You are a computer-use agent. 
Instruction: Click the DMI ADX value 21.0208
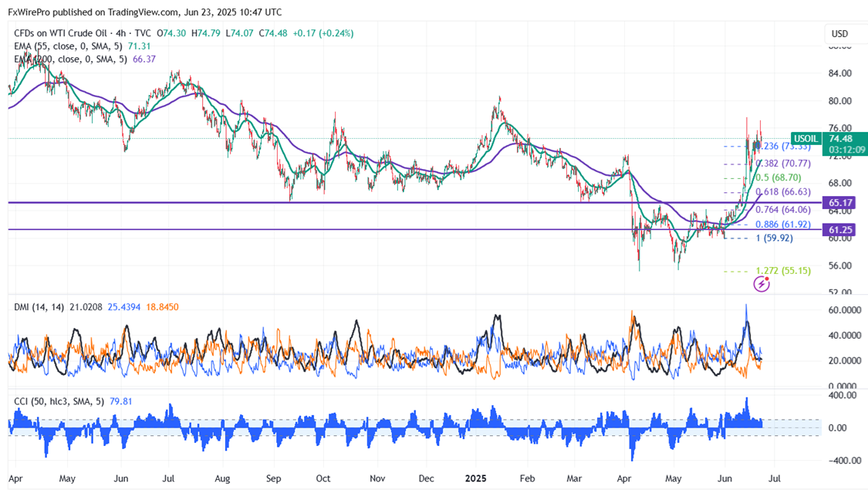tap(86, 307)
